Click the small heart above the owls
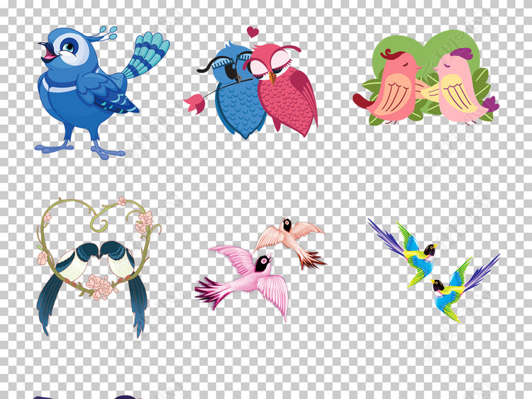Viewport: 532px width, 399px height. (x=252, y=32)
